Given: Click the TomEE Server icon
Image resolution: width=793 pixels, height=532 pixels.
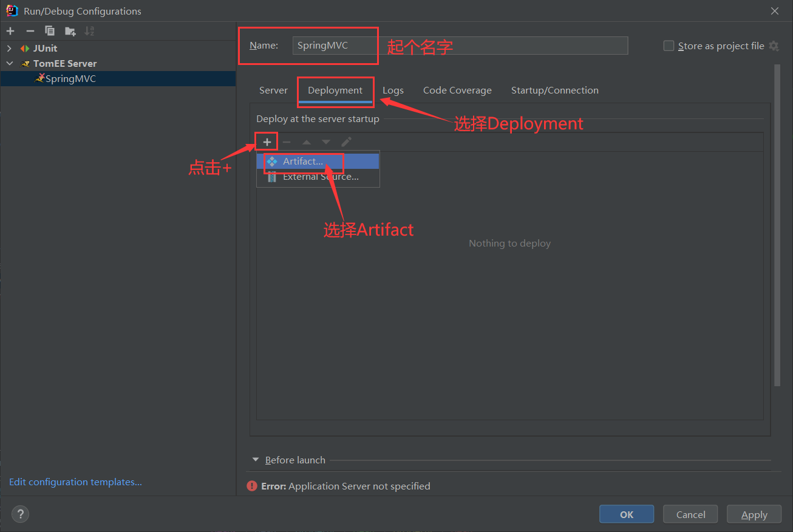Looking at the screenshot, I should tap(25, 63).
